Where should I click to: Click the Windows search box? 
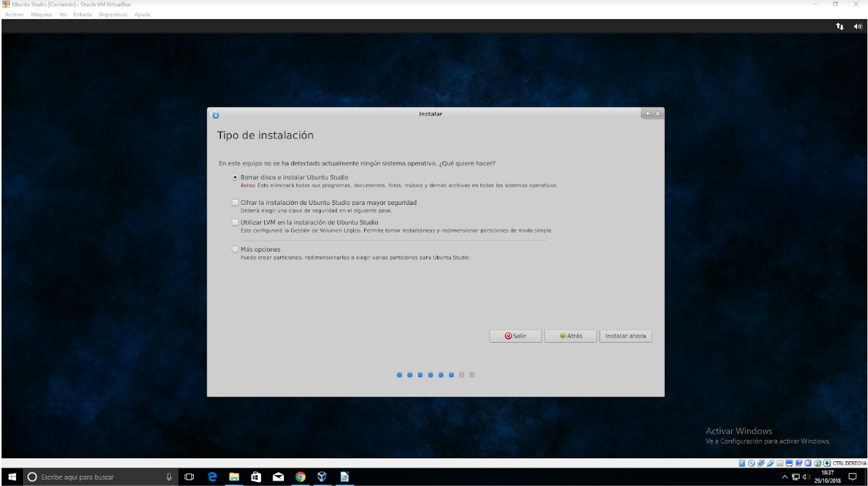(92, 477)
